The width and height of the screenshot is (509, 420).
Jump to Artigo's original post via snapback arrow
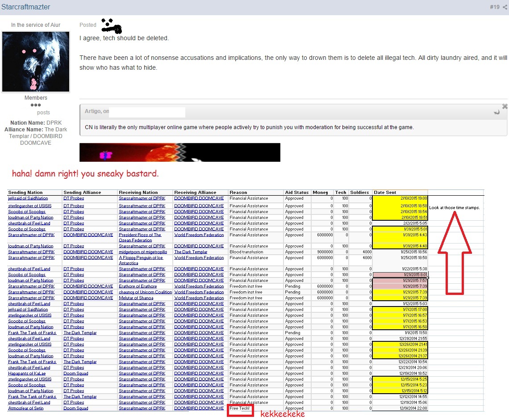(496, 112)
